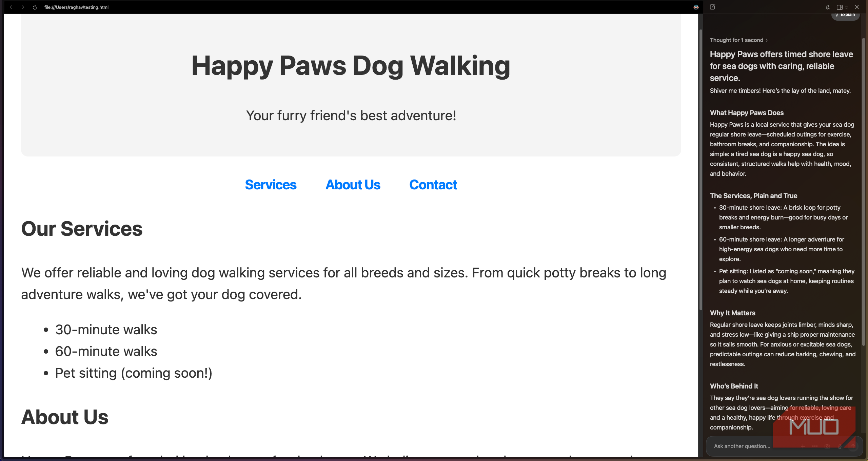Click the camera icon in question box
The width and height of the screenshot is (868, 461).
click(827, 446)
